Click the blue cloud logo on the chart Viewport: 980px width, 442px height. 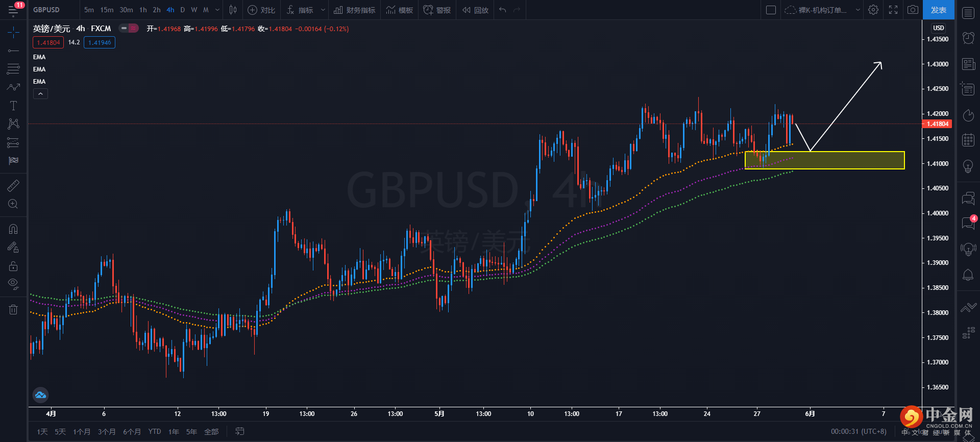pyautogui.click(x=40, y=395)
